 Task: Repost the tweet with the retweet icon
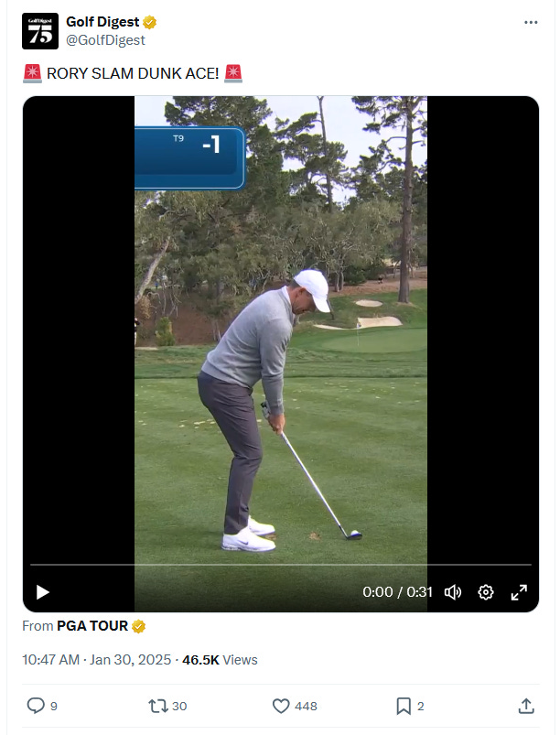point(157,706)
